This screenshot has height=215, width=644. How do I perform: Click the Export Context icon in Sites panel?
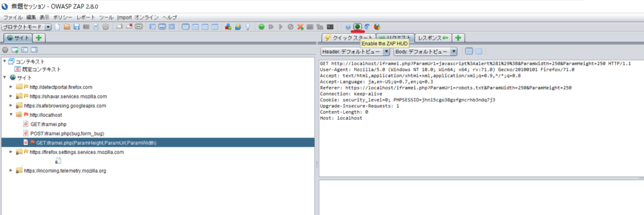[x=34, y=50]
